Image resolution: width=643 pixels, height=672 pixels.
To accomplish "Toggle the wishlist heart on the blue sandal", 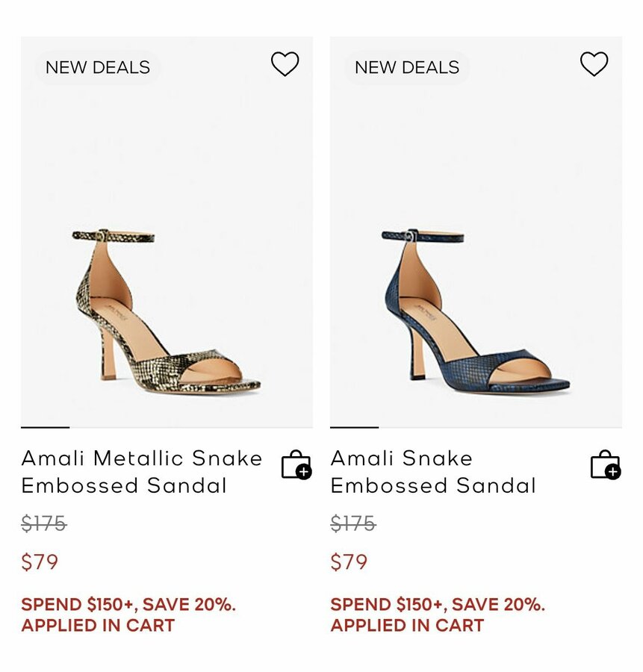I will tap(594, 64).
